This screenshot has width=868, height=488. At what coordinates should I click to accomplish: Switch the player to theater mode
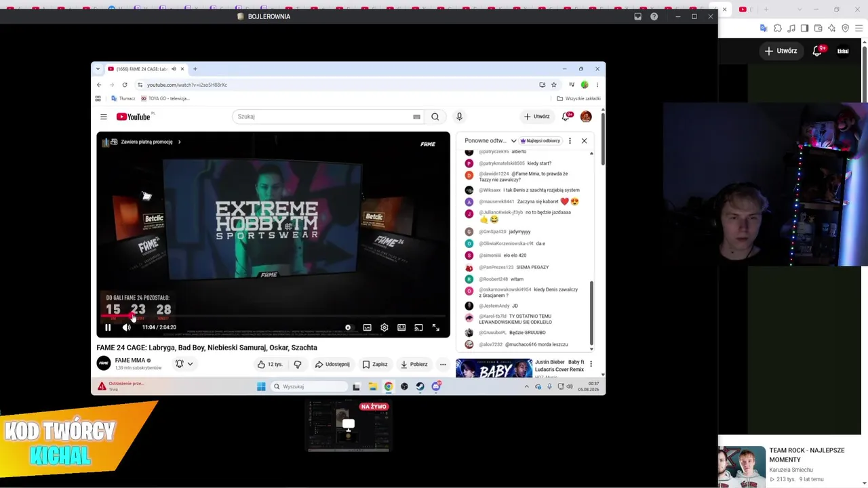tap(401, 327)
